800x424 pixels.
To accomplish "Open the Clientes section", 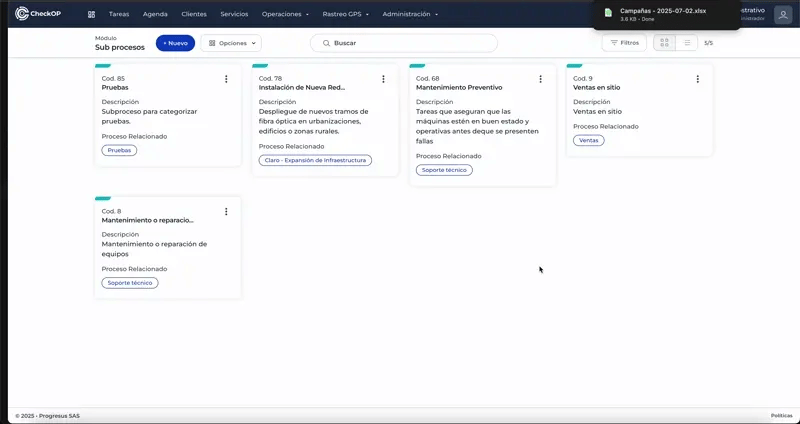I will pos(194,14).
